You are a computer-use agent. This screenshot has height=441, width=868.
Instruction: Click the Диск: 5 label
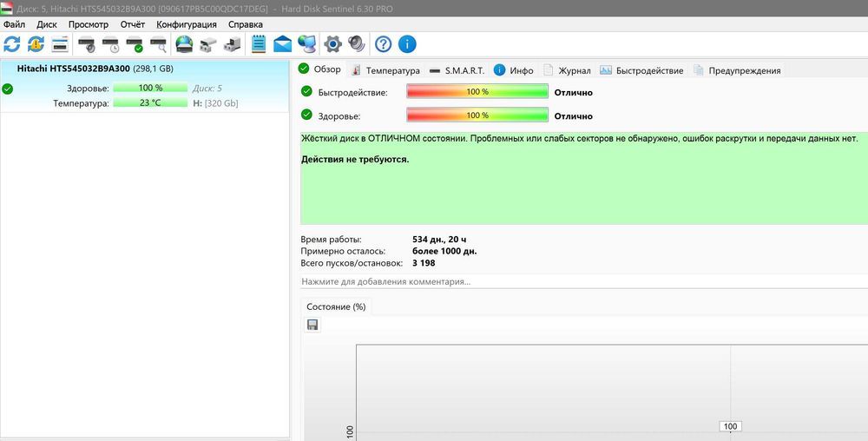pyautogui.click(x=207, y=88)
